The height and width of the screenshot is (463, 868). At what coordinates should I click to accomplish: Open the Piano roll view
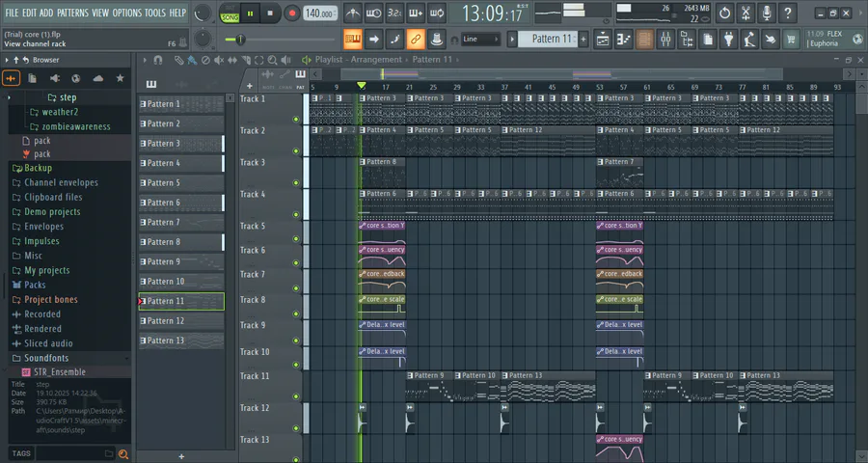click(624, 39)
